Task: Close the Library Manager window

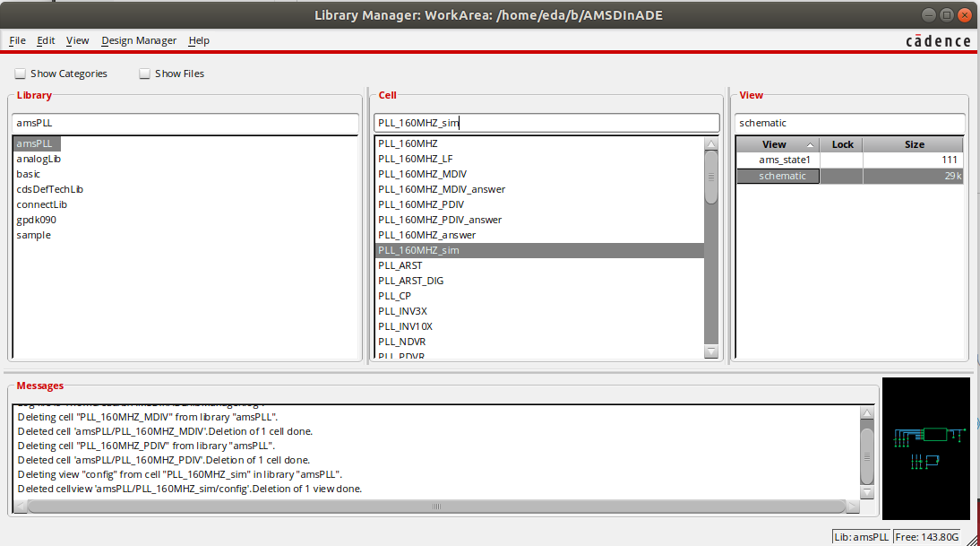Action: (966, 15)
